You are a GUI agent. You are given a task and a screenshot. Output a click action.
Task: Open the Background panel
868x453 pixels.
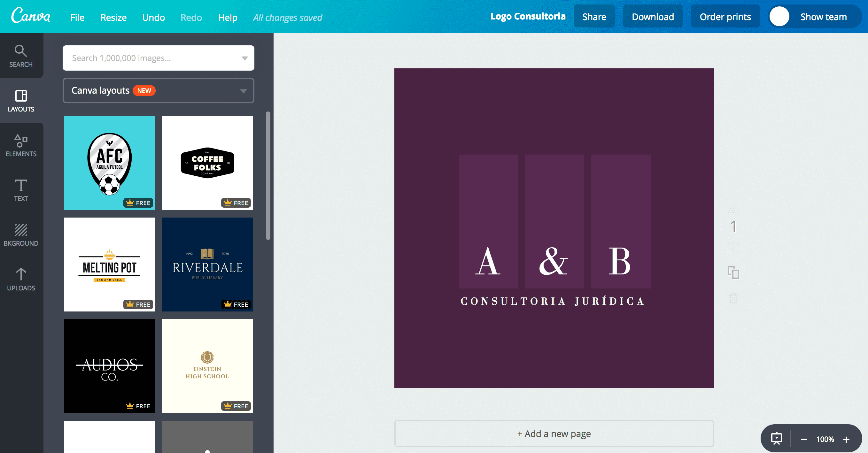point(21,235)
